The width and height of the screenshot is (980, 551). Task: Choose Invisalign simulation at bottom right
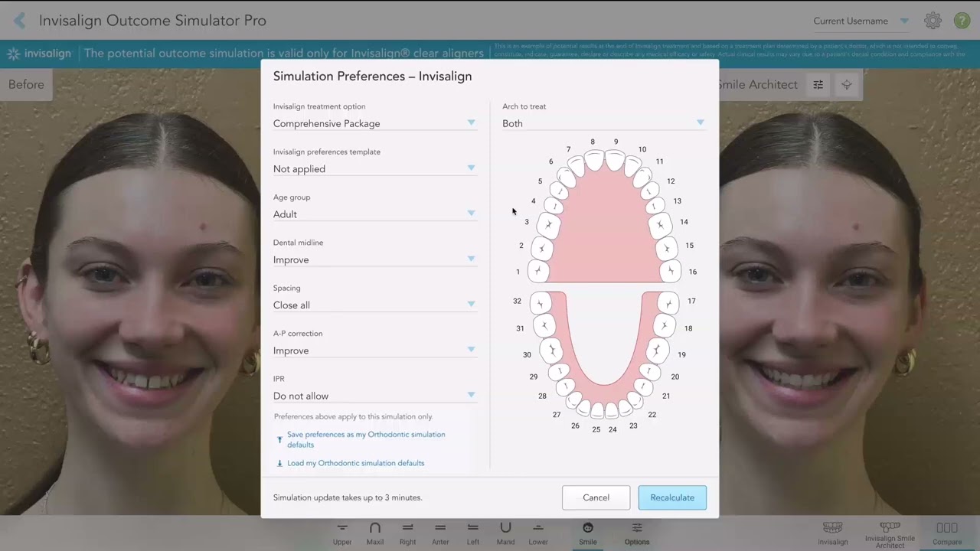point(832,533)
